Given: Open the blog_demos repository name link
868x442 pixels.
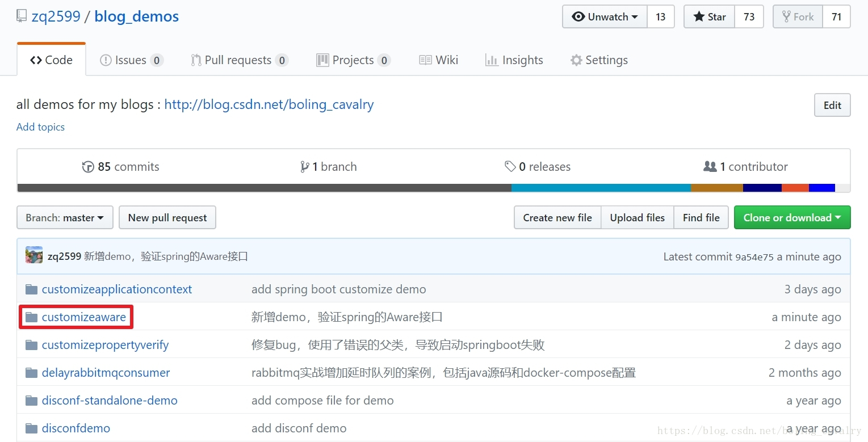Looking at the screenshot, I should (136, 16).
